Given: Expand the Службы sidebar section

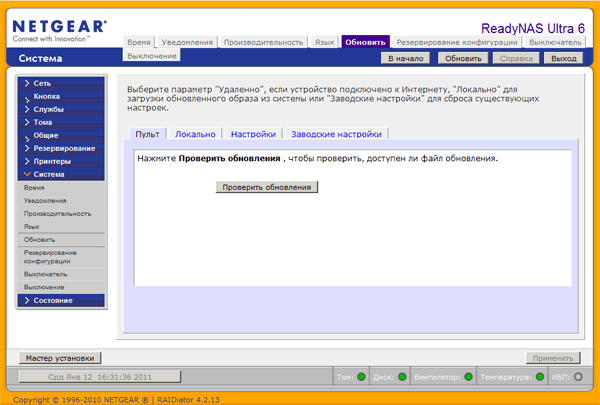Looking at the screenshot, I should click(61, 109).
